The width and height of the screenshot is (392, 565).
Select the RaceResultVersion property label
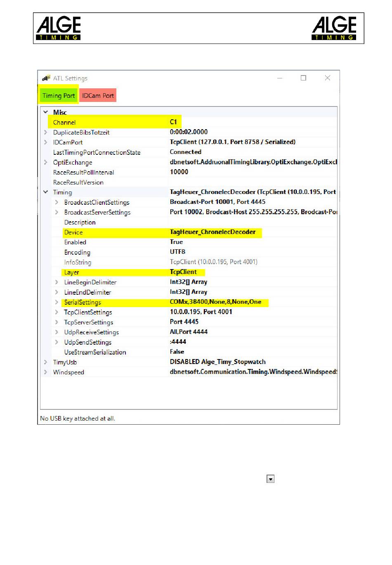78,182
